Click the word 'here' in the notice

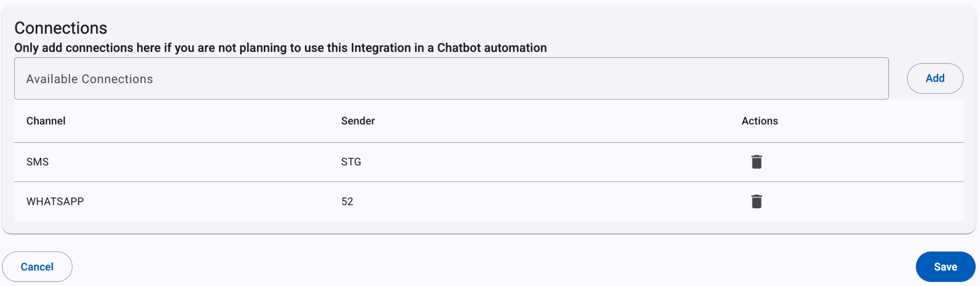click(148, 48)
